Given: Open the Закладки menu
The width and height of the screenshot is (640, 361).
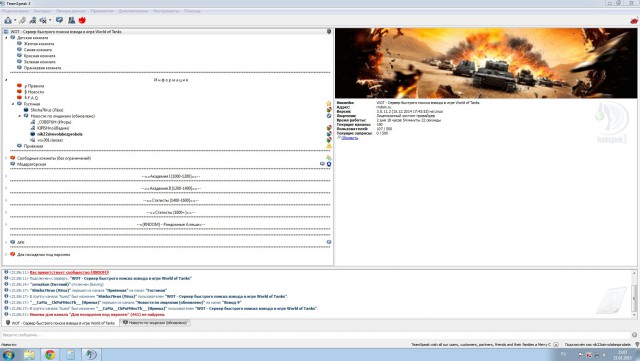Looking at the screenshot, I should point(42,11).
